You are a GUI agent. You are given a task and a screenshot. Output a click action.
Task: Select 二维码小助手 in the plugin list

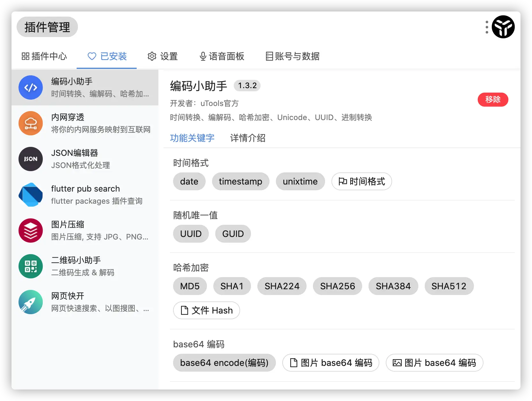click(x=85, y=266)
